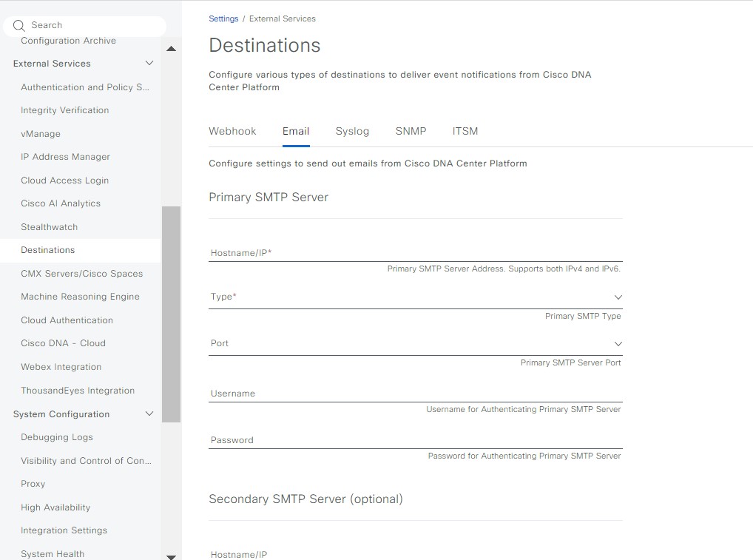
Task: Collapse the System Configuration section
Action: click(x=149, y=414)
